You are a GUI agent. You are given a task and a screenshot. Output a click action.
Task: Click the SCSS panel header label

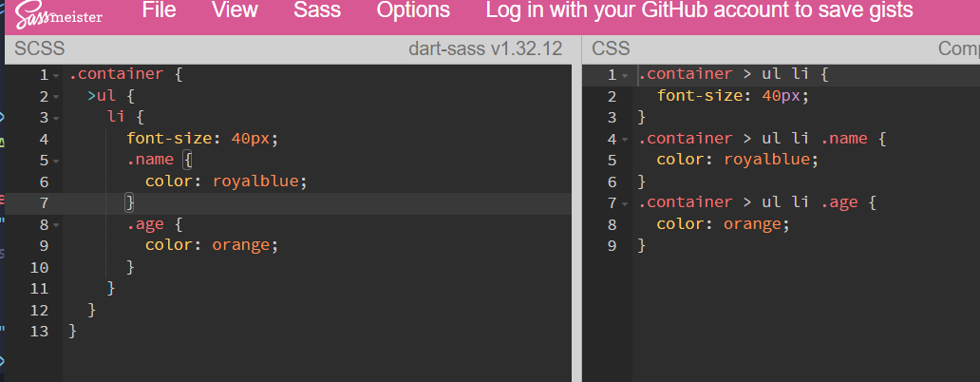point(39,48)
